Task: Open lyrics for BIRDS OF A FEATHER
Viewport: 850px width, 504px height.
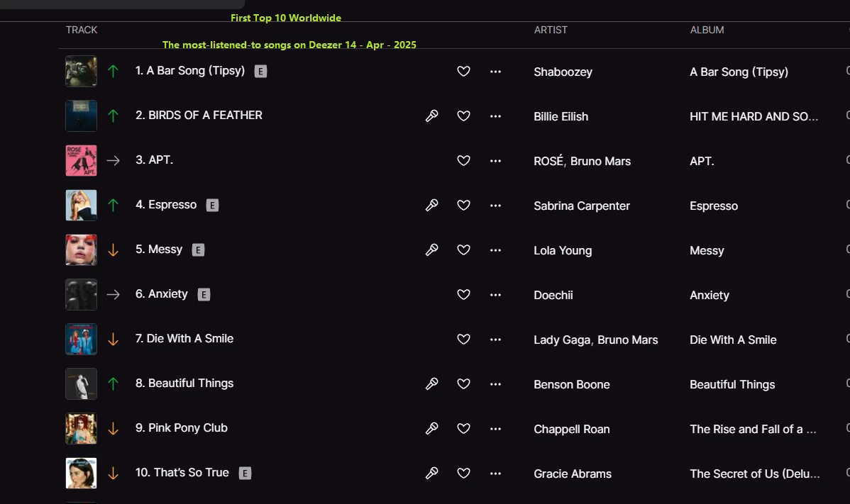Action: click(x=431, y=116)
